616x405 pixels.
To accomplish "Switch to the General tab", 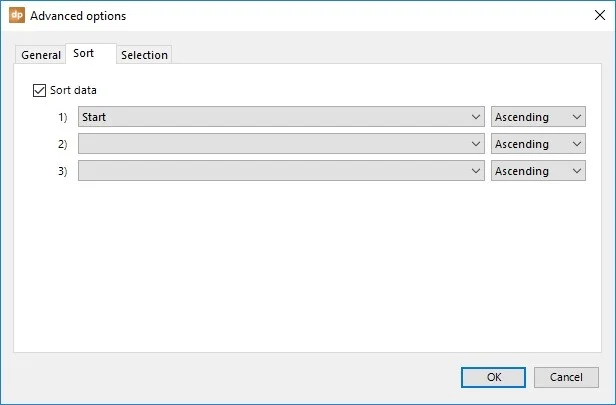I will pos(40,55).
